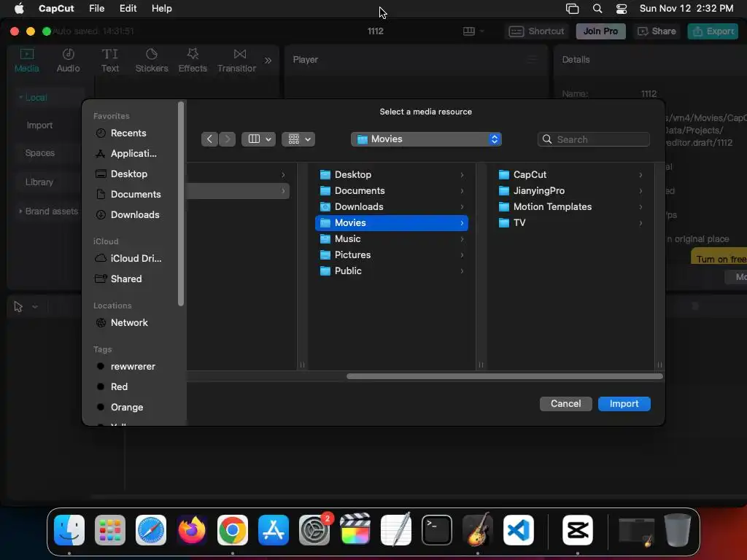Select the rewwrerer tag
The image size is (747, 560).
click(125, 366)
